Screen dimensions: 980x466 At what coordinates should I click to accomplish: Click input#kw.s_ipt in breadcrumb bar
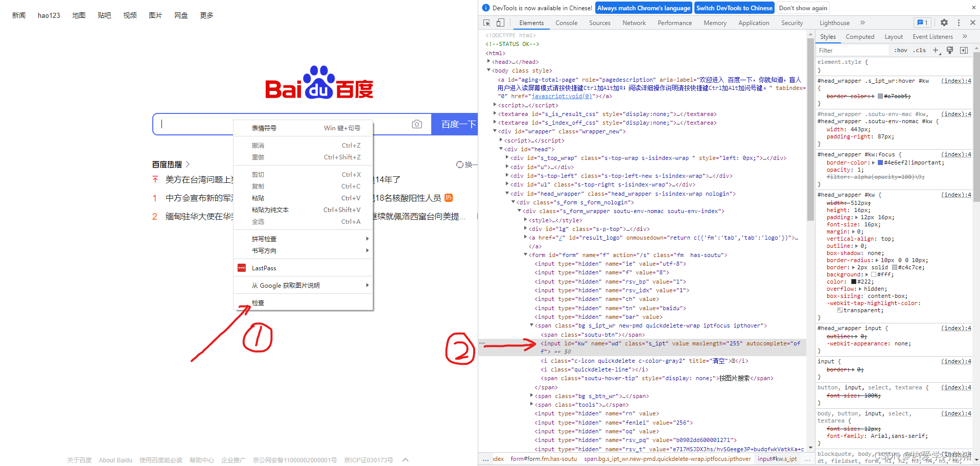777,459
